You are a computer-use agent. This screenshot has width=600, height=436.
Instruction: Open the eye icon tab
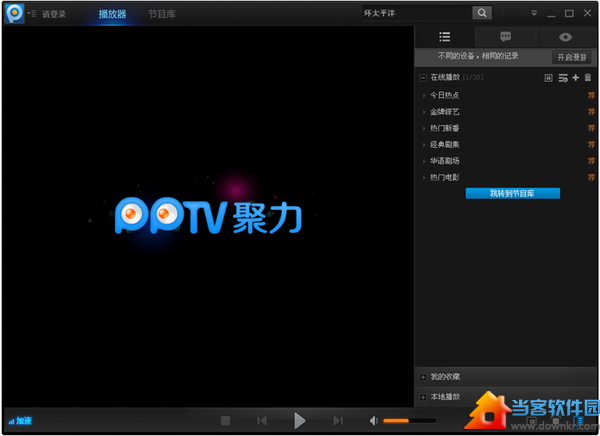click(x=566, y=37)
